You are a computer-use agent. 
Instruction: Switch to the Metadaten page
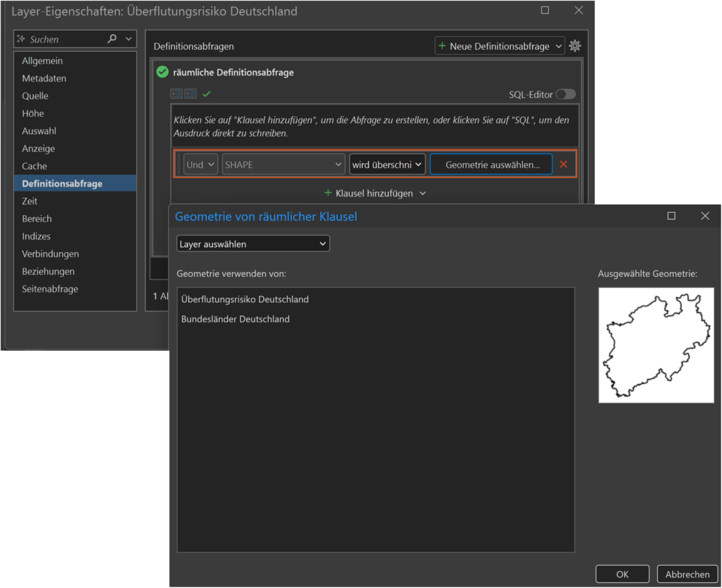coord(75,78)
